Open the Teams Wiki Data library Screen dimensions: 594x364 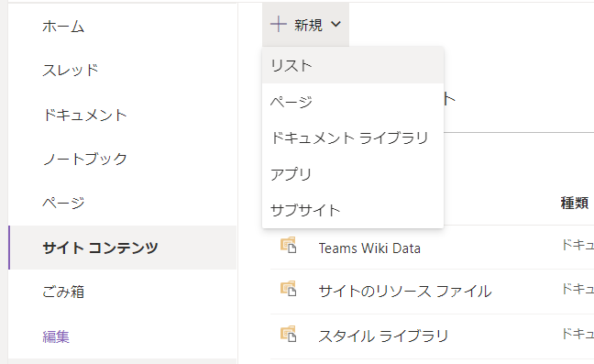point(369,248)
